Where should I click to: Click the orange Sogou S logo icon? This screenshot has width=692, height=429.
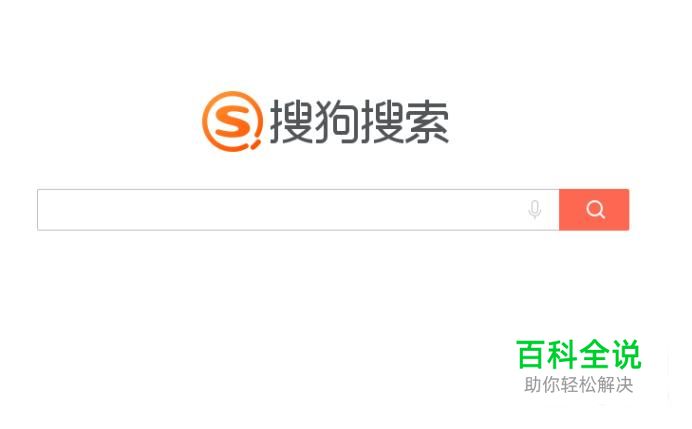pos(232,121)
